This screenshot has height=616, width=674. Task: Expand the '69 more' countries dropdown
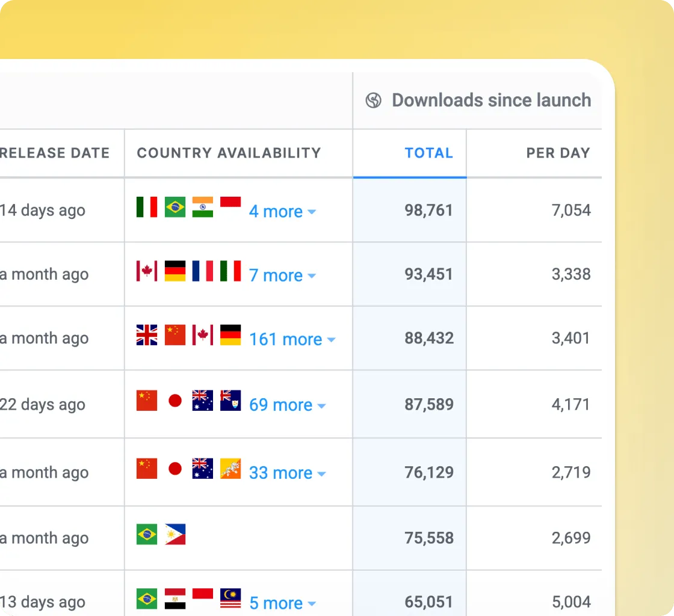[x=287, y=405]
